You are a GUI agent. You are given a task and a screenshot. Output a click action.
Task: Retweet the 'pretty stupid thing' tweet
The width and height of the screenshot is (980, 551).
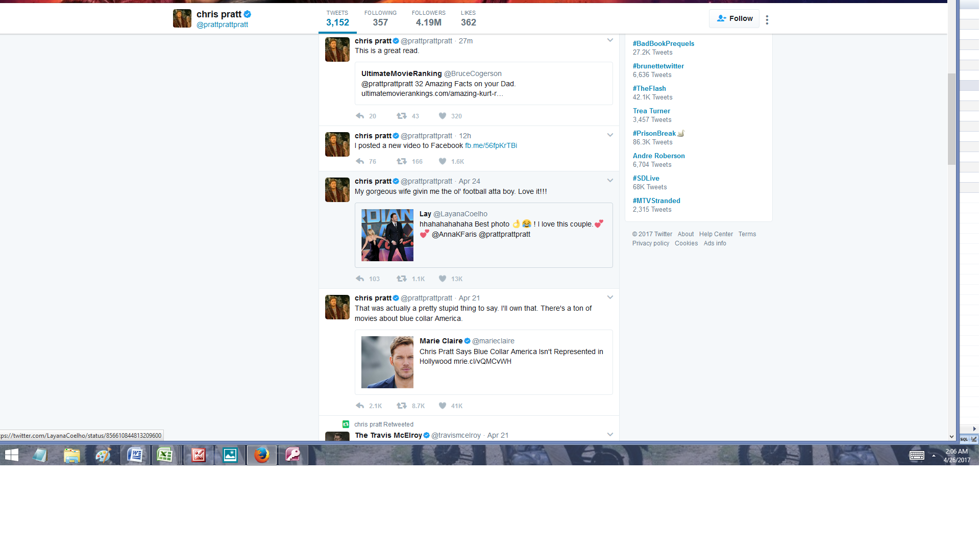coord(402,406)
